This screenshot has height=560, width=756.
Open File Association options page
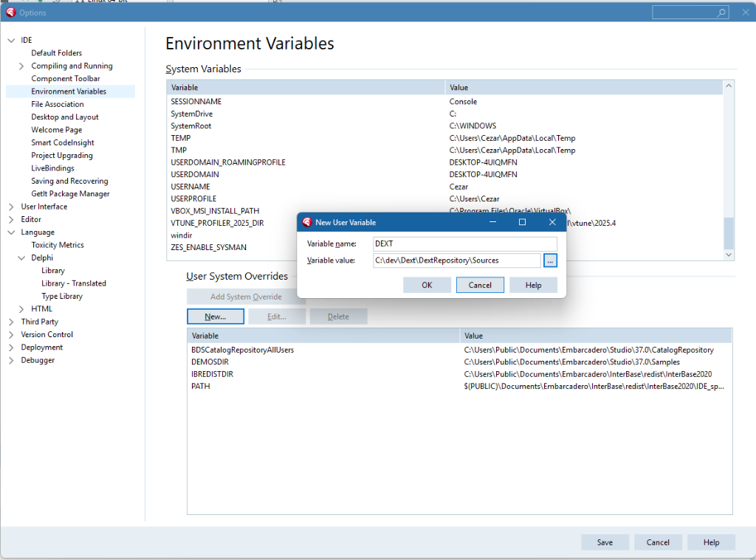tap(58, 104)
